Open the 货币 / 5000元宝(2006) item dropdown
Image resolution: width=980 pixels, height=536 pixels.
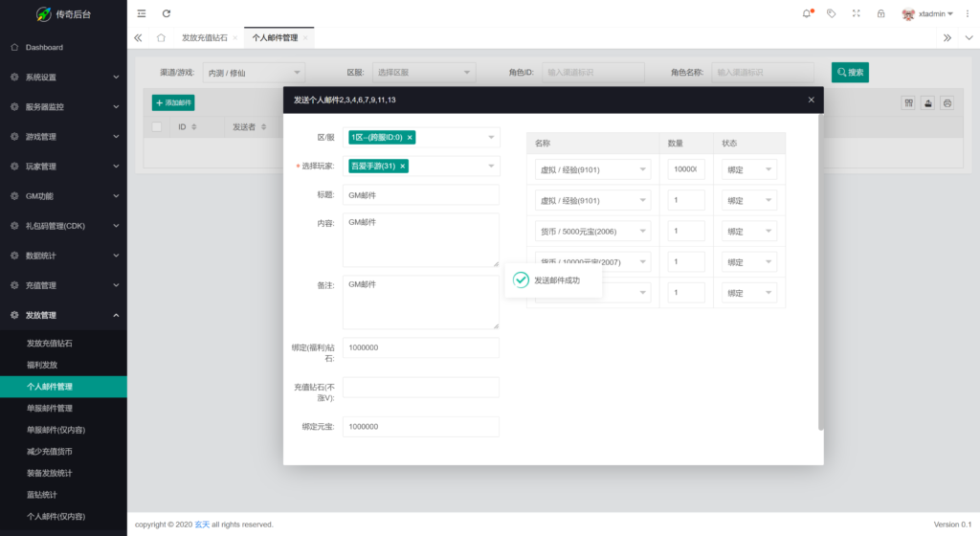coord(592,231)
